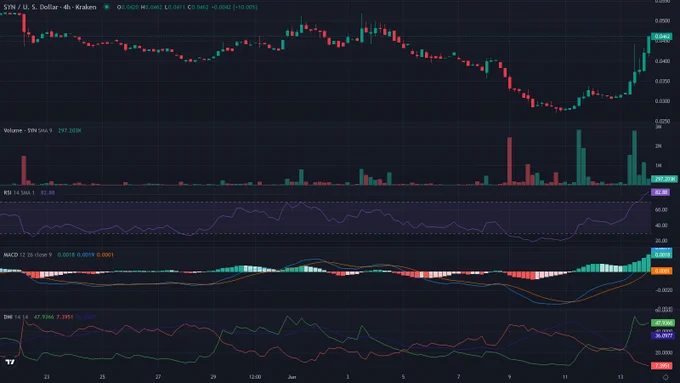Click date 23 on the time axis

click(46, 377)
